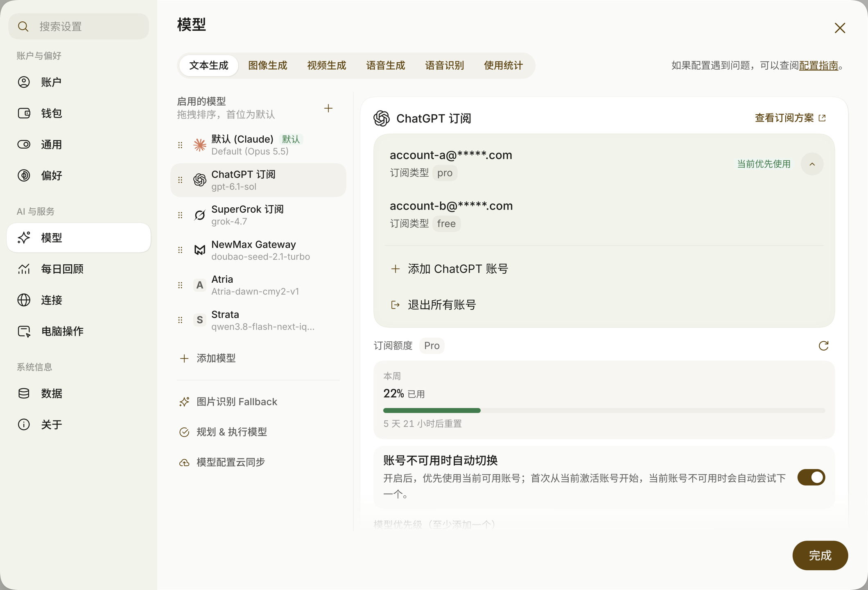Open 账户 settings in sidebar

click(79, 82)
